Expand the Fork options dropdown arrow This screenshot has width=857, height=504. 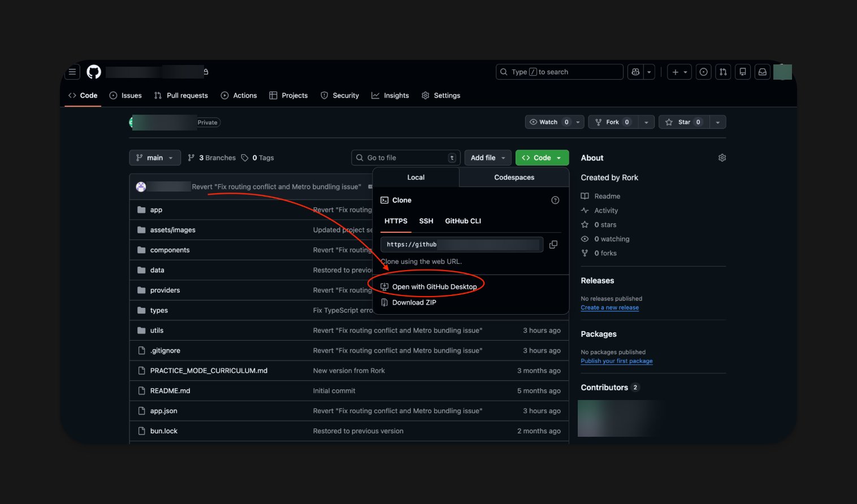point(647,122)
